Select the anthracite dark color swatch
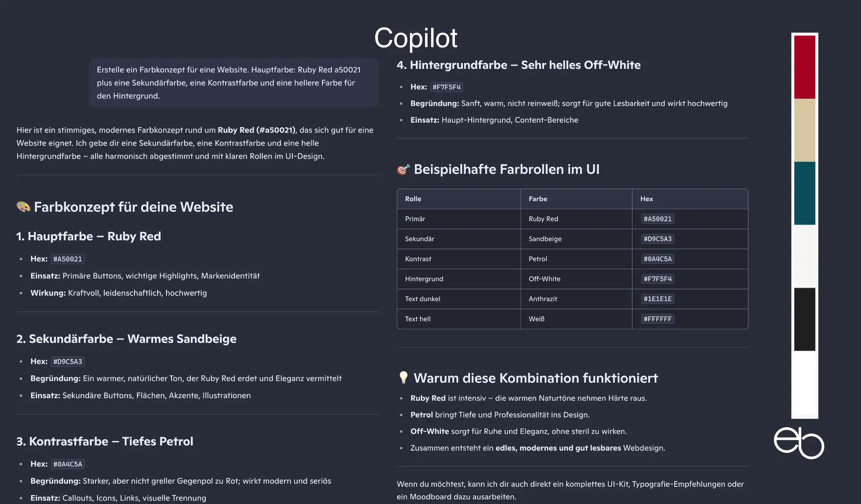Viewport: 861px width, 504px height. pos(804,319)
